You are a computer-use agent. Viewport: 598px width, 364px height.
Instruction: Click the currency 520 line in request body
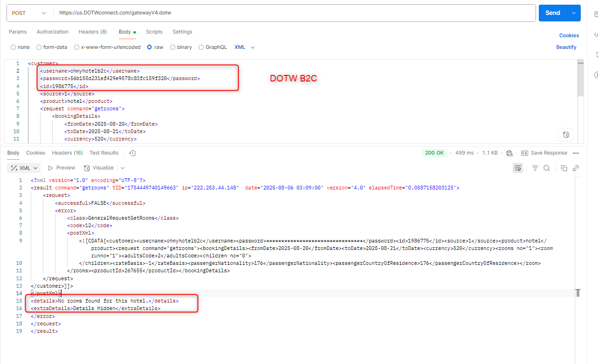pos(100,139)
